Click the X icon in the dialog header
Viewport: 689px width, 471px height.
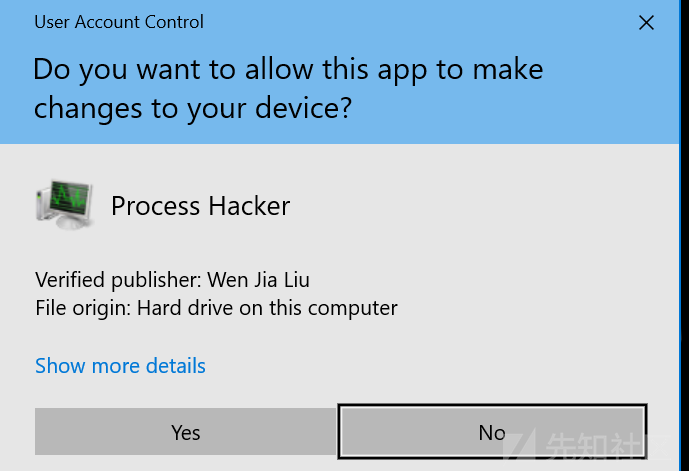(x=646, y=22)
